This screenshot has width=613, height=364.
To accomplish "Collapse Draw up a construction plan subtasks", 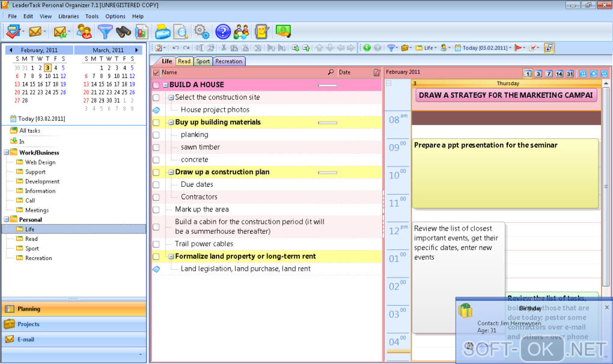I will pyautogui.click(x=171, y=172).
